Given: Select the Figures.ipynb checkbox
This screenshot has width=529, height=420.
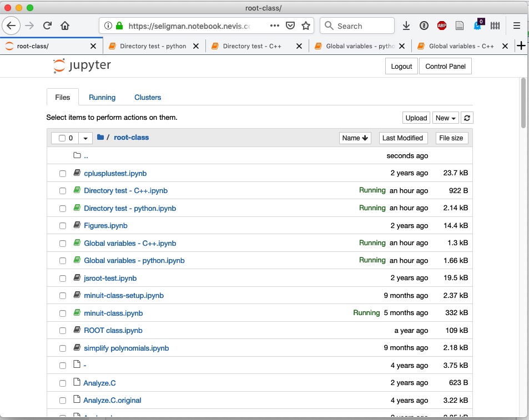Looking at the screenshot, I should 63,226.
